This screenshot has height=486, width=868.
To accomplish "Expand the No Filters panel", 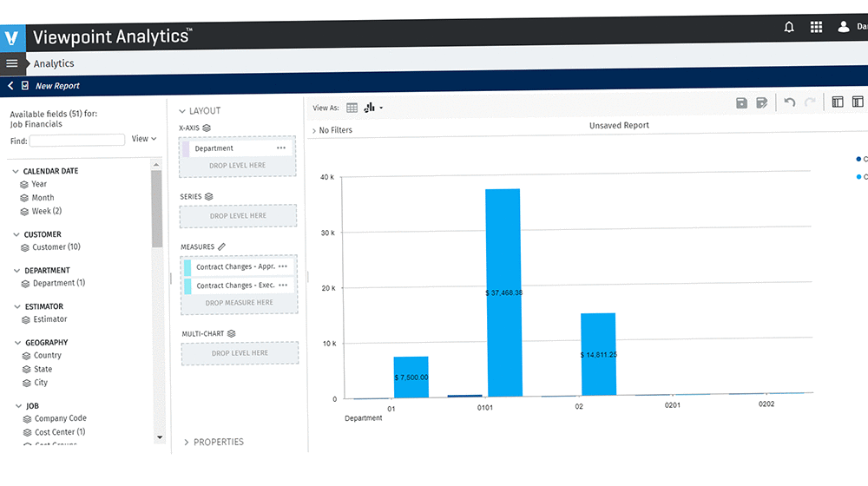I will (x=314, y=131).
